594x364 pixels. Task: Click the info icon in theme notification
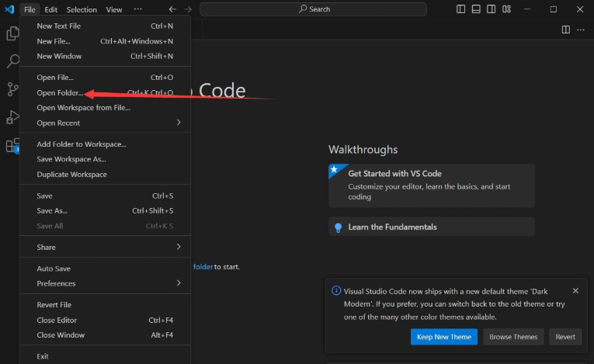[336, 290]
